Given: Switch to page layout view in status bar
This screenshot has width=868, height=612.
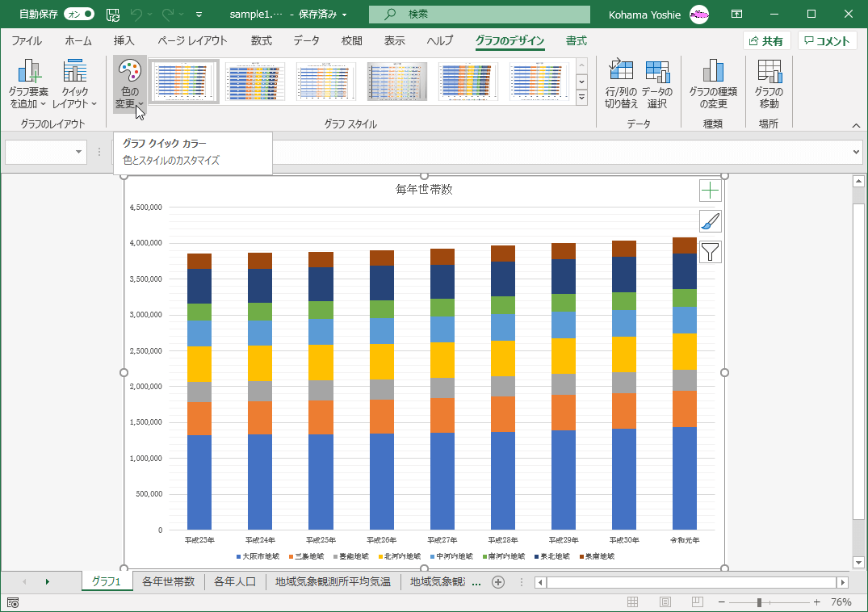Looking at the screenshot, I should click(x=665, y=602).
